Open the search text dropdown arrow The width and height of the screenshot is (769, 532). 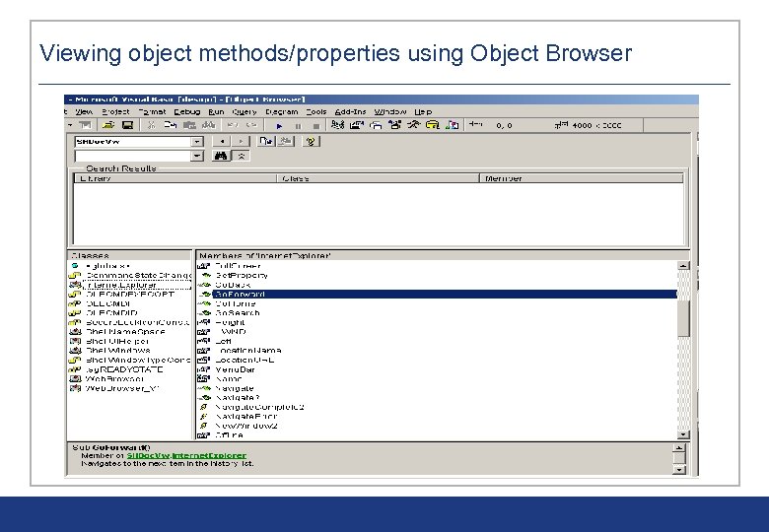(196, 156)
